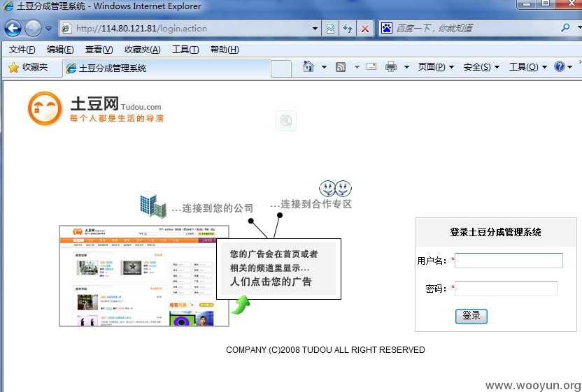Click the slogan 每个人都是生活的导演
This screenshot has width=582, height=392.
(x=117, y=118)
